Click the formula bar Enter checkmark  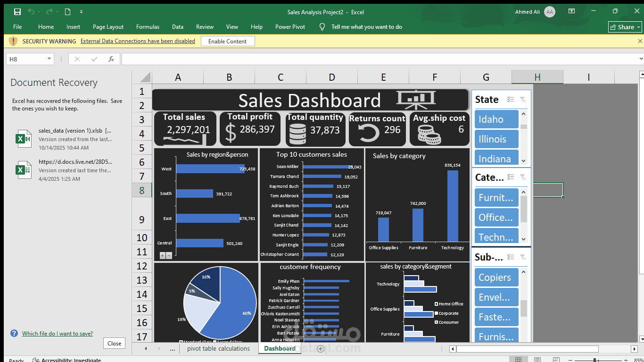[x=94, y=59]
